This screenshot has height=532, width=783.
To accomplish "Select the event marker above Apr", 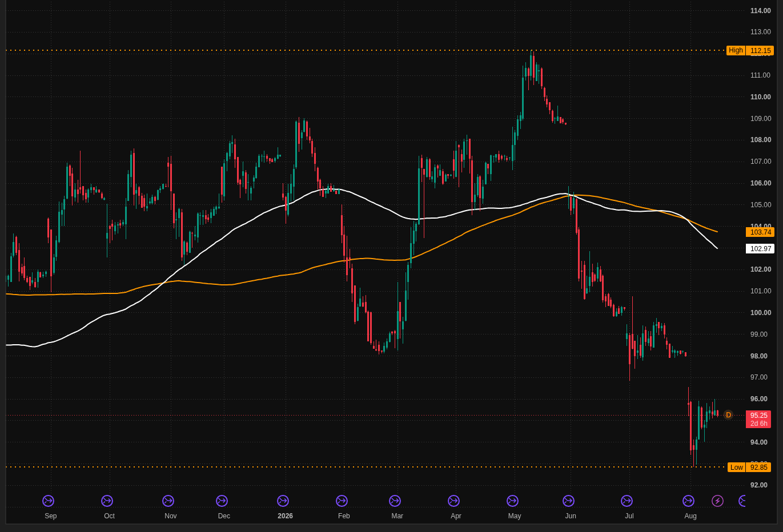I will click(x=453, y=501).
